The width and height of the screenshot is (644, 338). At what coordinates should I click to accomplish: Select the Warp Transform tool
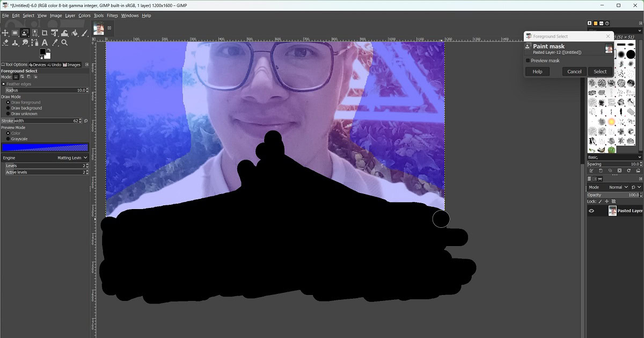pos(64,33)
